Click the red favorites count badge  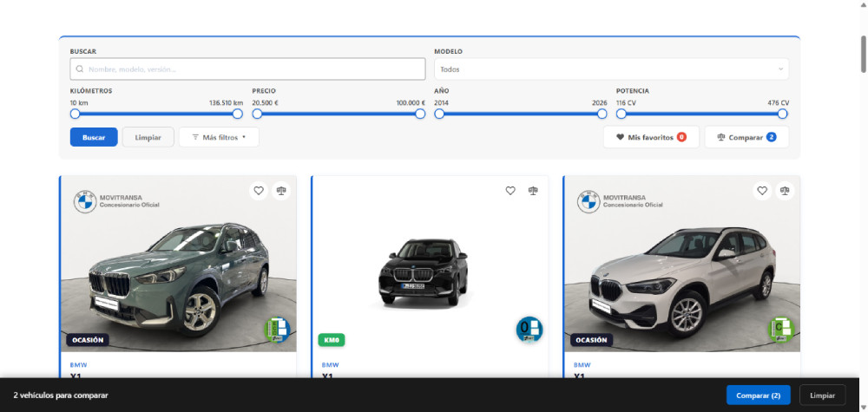click(x=681, y=137)
